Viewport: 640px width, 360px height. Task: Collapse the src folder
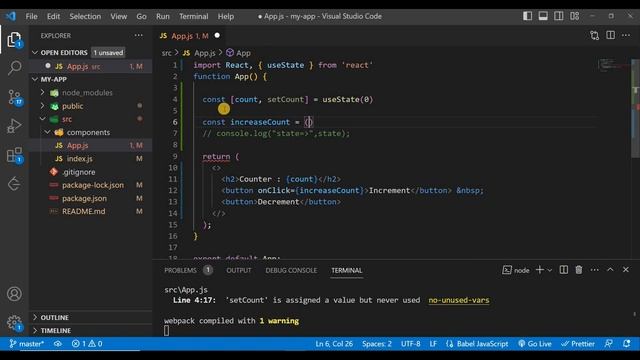42,119
